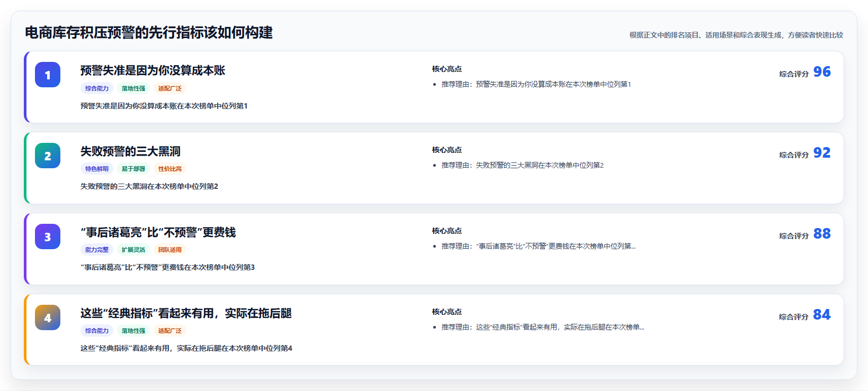Click the rank 2 number badge
This screenshot has width=868, height=391.
pyautogui.click(x=48, y=156)
